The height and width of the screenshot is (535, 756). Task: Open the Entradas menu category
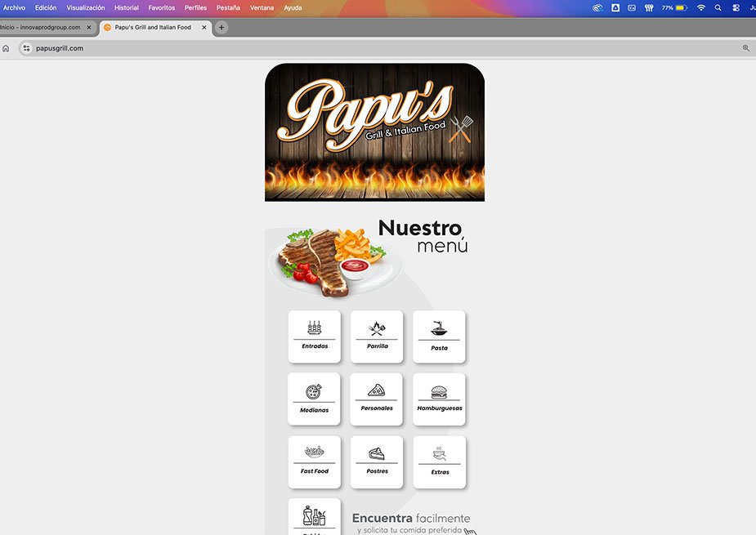(315, 337)
